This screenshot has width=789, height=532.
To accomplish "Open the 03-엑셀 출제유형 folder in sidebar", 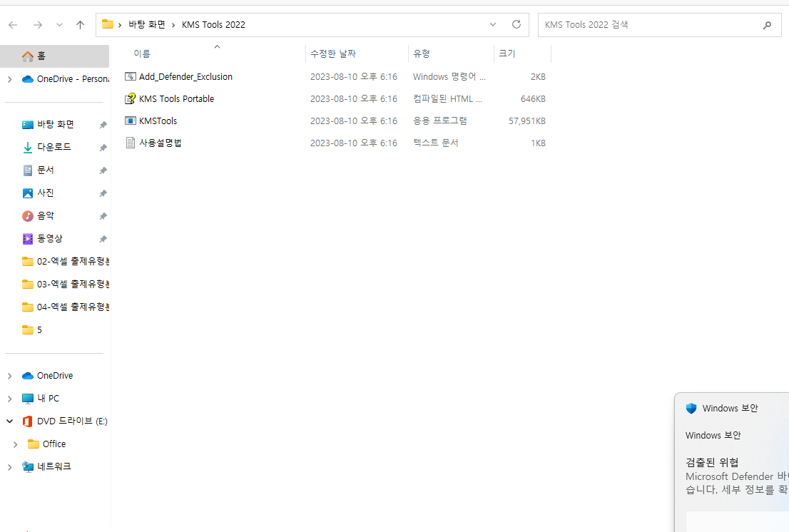I will click(x=66, y=284).
